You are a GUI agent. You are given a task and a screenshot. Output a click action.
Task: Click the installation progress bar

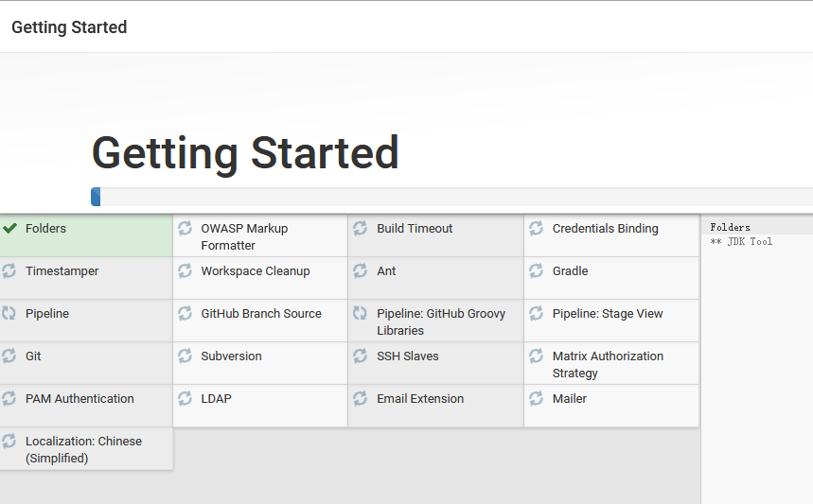pyautogui.click(x=451, y=197)
